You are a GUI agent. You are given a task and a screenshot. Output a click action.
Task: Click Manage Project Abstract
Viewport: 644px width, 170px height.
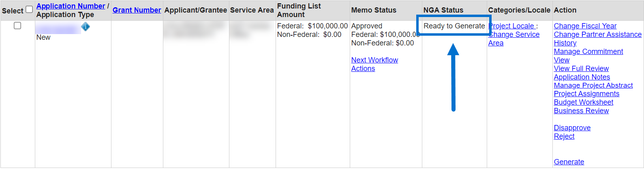593,86
